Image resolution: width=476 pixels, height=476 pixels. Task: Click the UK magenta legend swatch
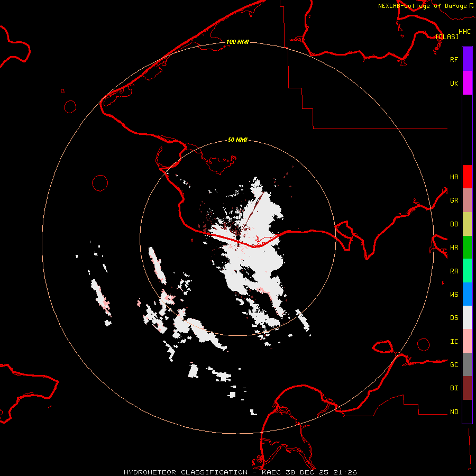(x=467, y=83)
